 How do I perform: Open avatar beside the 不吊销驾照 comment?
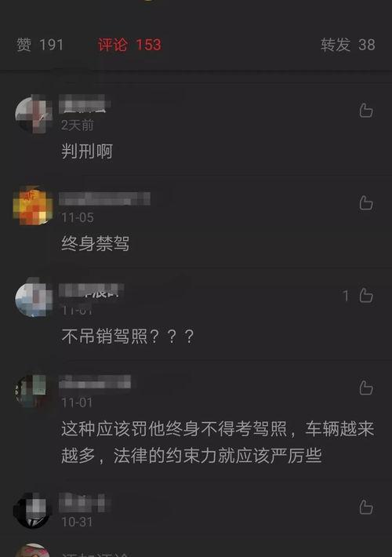(33, 297)
